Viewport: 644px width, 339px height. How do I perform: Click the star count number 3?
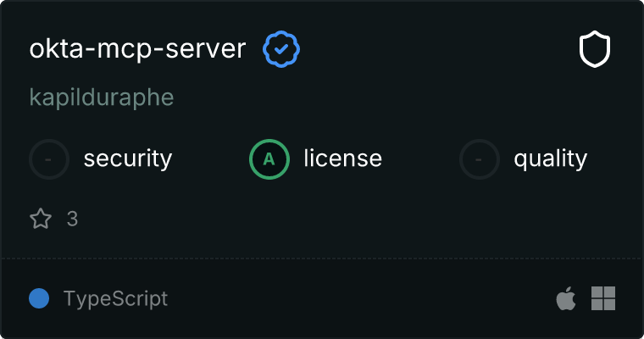tap(72, 219)
